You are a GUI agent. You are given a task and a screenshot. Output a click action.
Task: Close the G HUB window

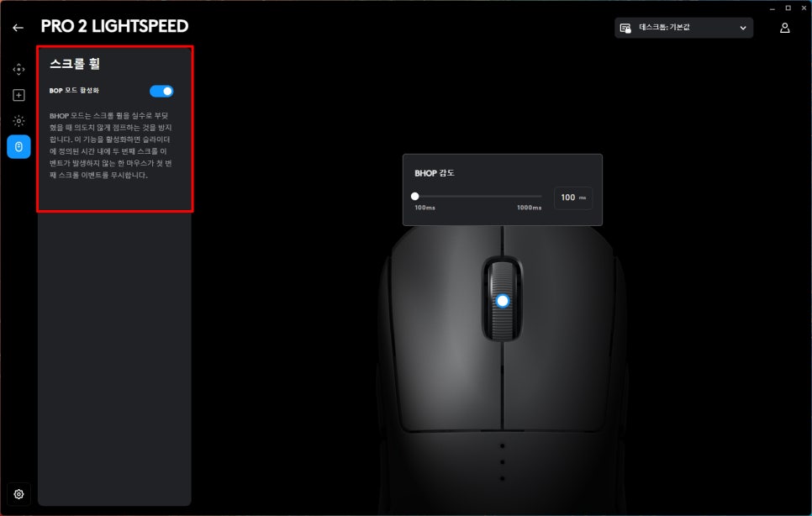coord(804,8)
